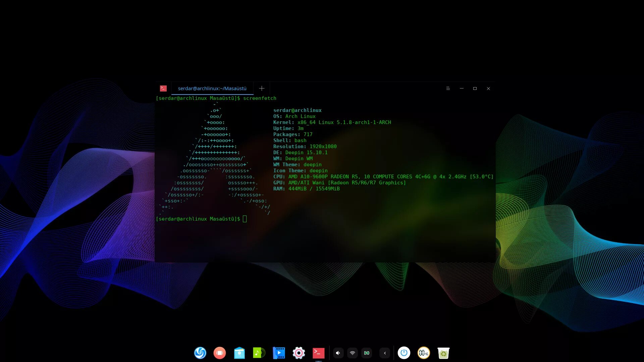Open the trash bin in dock

443,353
